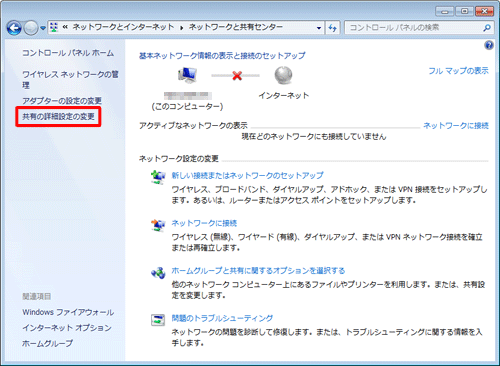The image size is (500, 366).
Task: Click the troubleshooting icon
Action: point(158,320)
